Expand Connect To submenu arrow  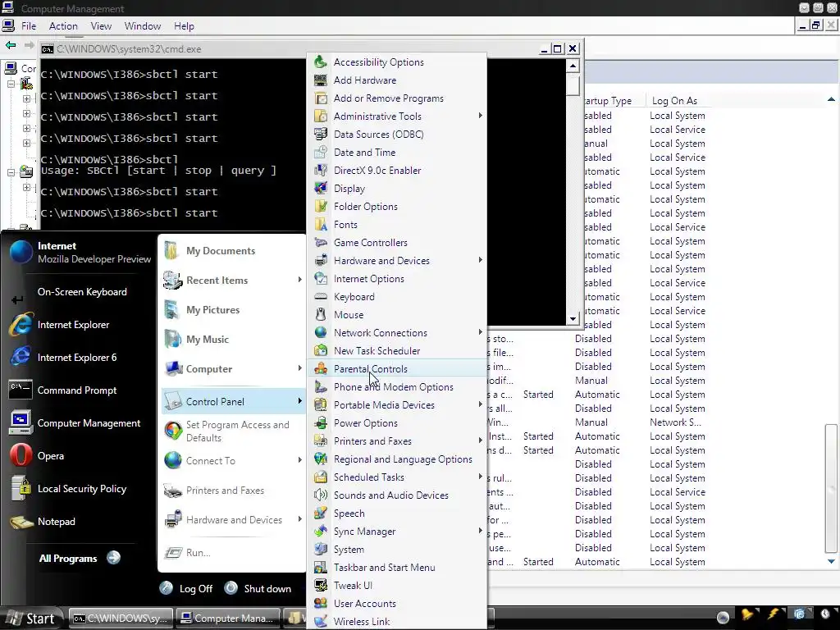pyautogui.click(x=299, y=460)
